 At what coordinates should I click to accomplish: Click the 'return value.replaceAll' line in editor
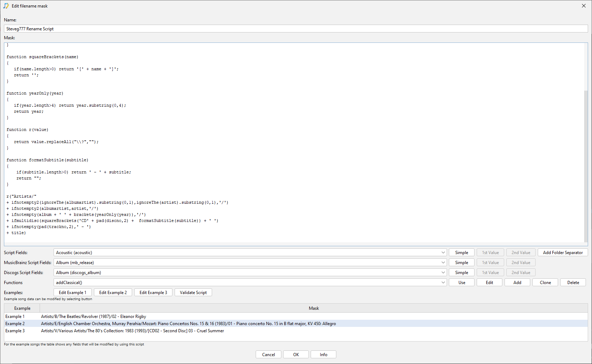pyautogui.click(x=56, y=142)
